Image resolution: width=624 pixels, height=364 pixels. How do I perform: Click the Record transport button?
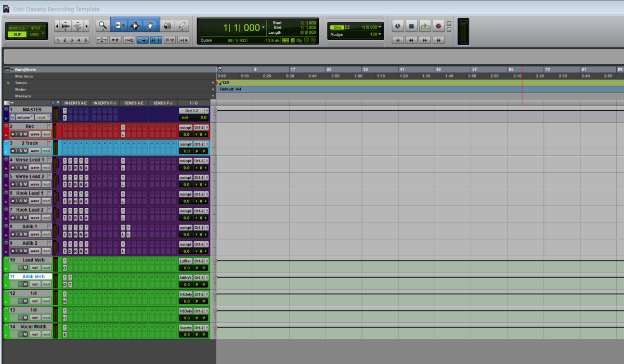438,25
